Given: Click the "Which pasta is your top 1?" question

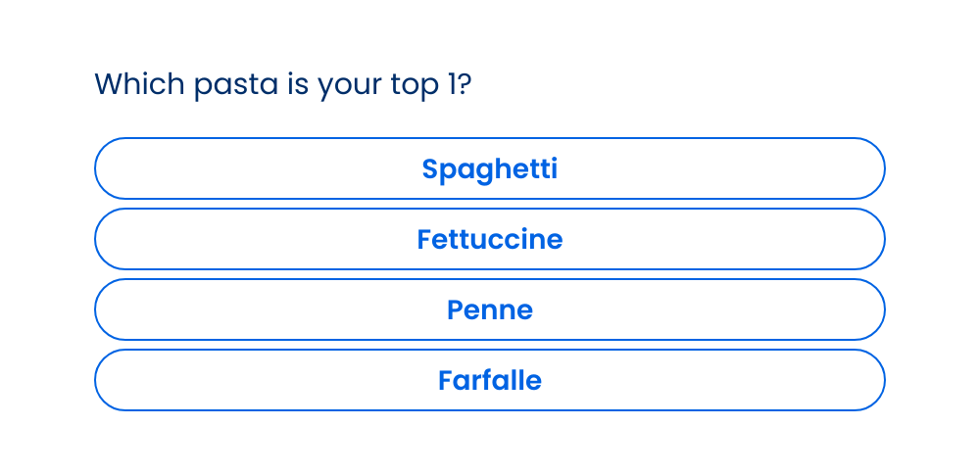Looking at the screenshot, I should point(283,84).
